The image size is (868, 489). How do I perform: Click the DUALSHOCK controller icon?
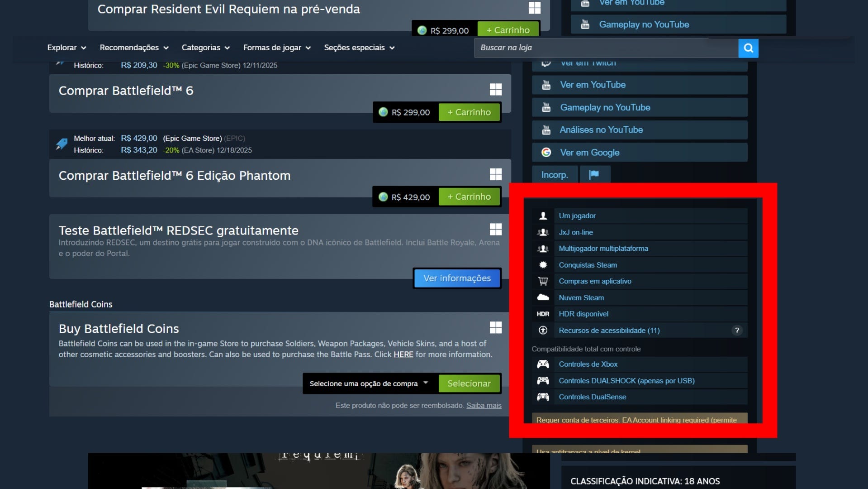point(543,381)
